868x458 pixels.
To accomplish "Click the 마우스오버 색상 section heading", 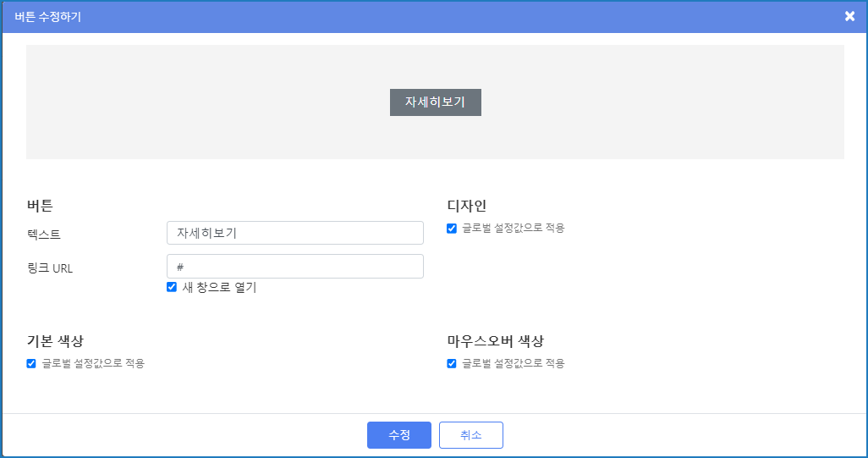I will [495, 341].
